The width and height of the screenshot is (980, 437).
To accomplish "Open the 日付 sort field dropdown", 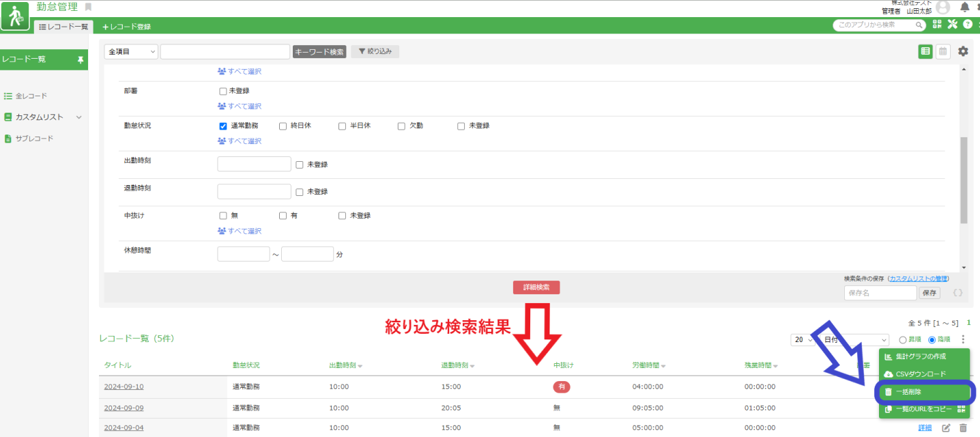I will (854, 339).
